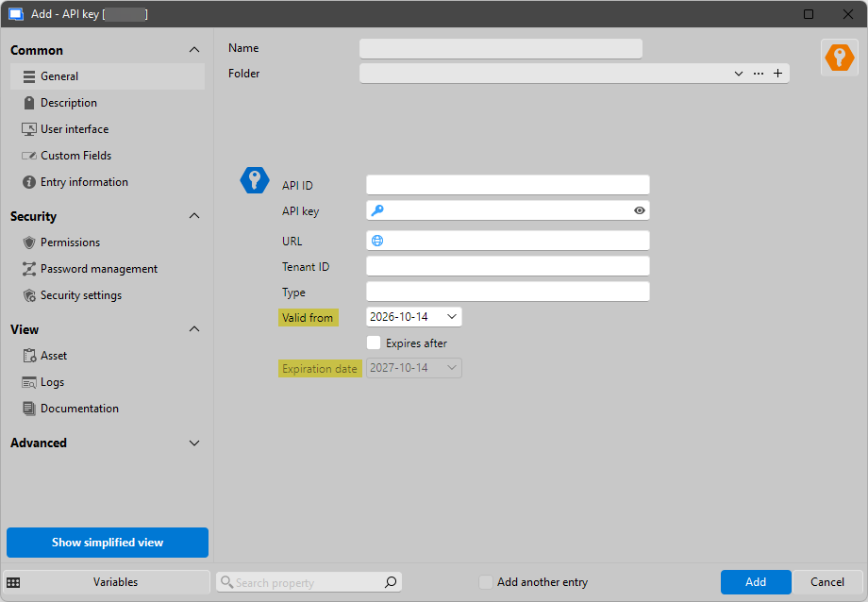Open the Description section
The width and height of the screenshot is (868, 602).
point(108,103)
